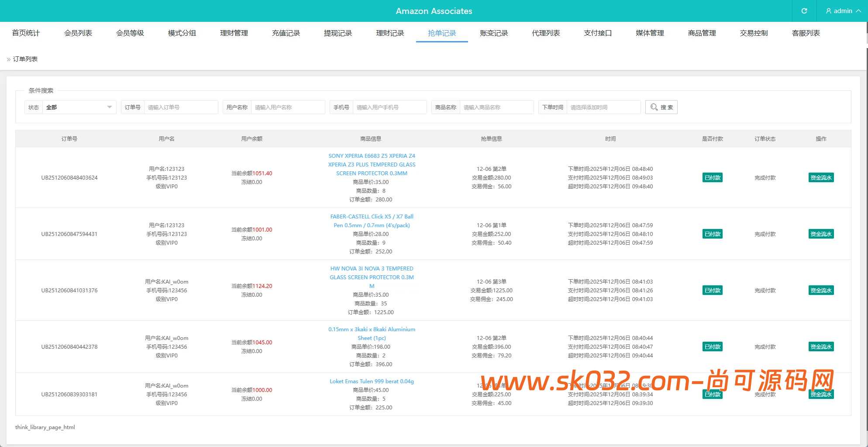Select the 会员列表 navigation item
The image size is (868, 447).
[x=79, y=33]
